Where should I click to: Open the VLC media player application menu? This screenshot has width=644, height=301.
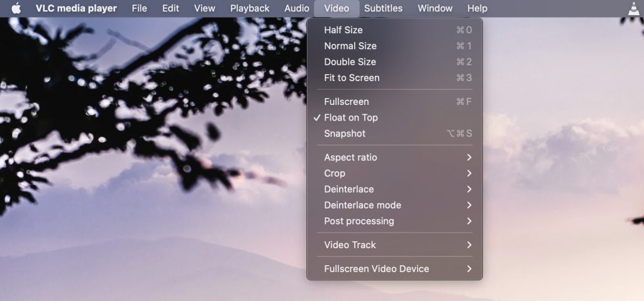click(x=76, y=8)
